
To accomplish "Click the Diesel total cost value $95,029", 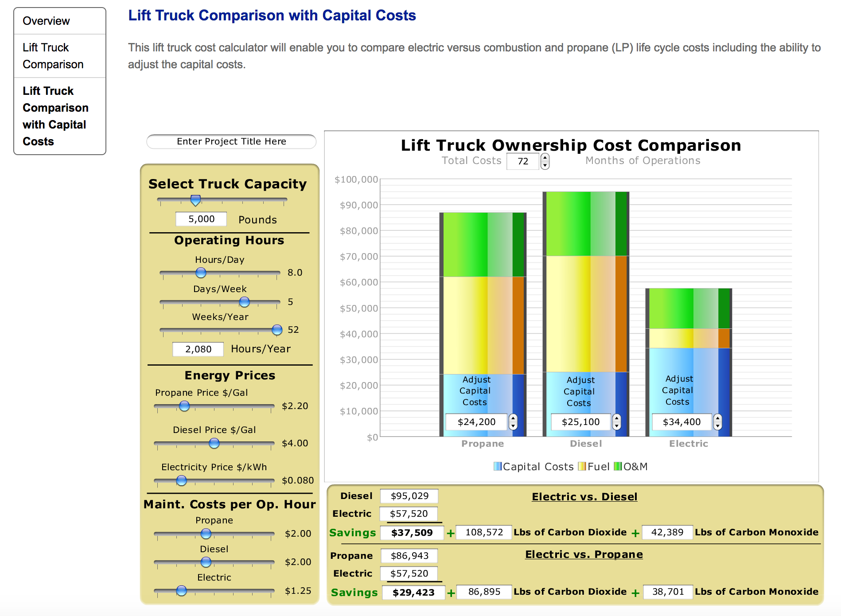I will coord(409,496).
